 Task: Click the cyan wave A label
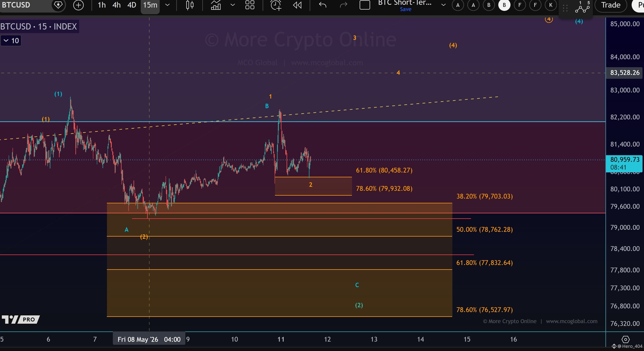tap(127, 229)
